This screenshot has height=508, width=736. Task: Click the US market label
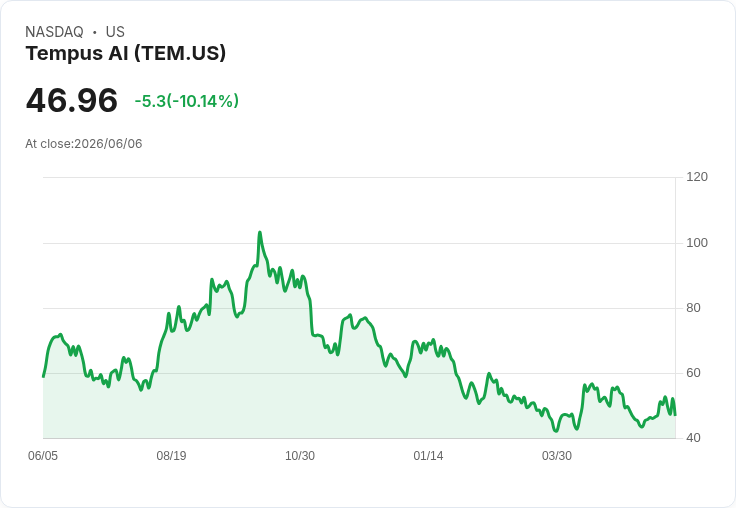115,32
